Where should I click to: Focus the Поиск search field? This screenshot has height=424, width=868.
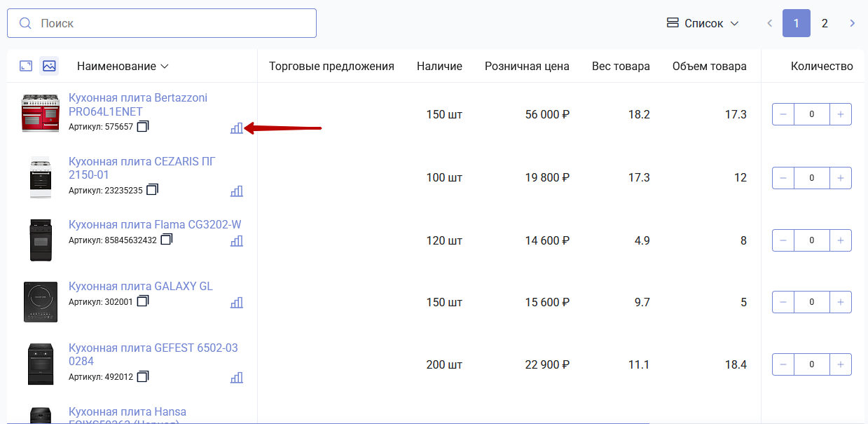click(162, 23)
